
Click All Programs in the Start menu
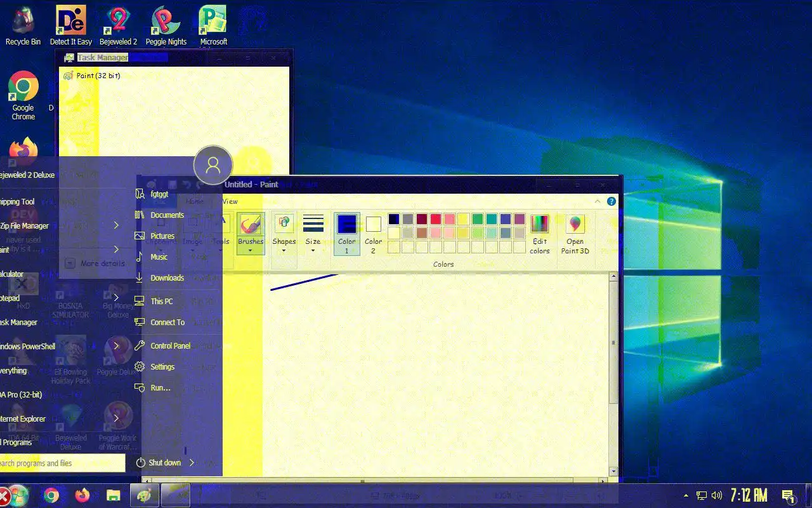pos(16,442)
